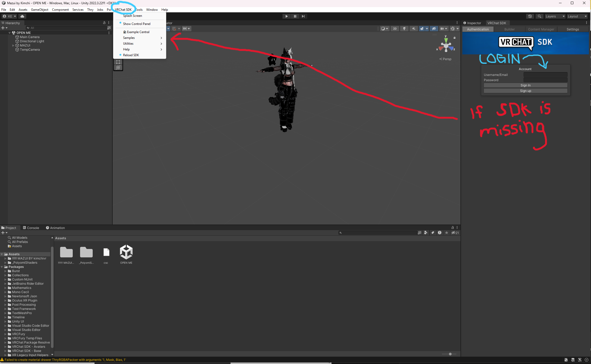The width and height of the screenshot is (591, 364).
Task: Toggle scene audio mute icon
Action: [x=414, y=29]
